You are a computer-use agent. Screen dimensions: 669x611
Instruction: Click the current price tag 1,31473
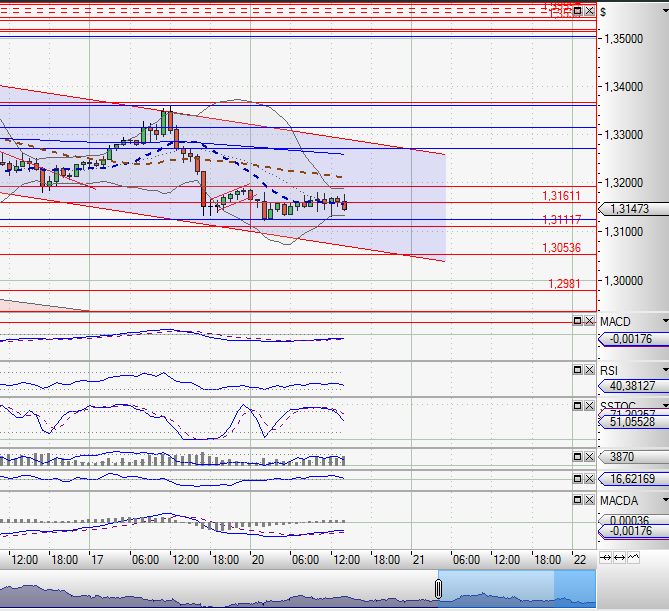[633, 209]
